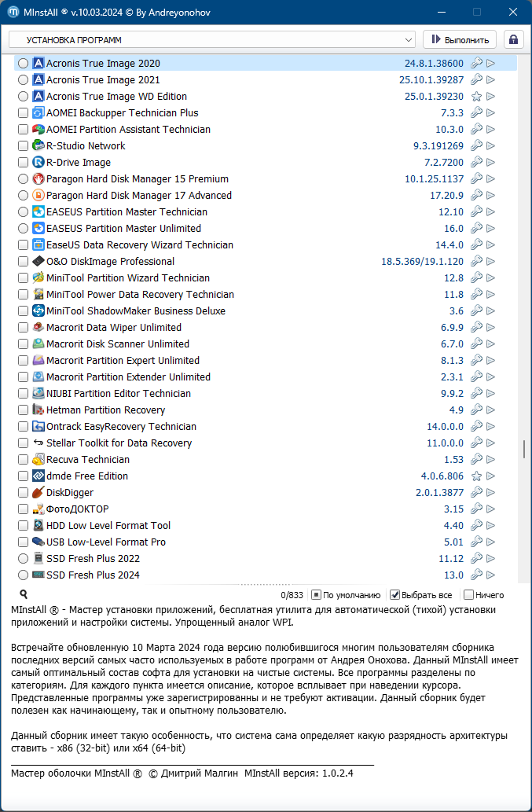The image size is (532, 812).
Task: Click play arrow for Acronis True Image 2021
Action: tap(491, 80)
